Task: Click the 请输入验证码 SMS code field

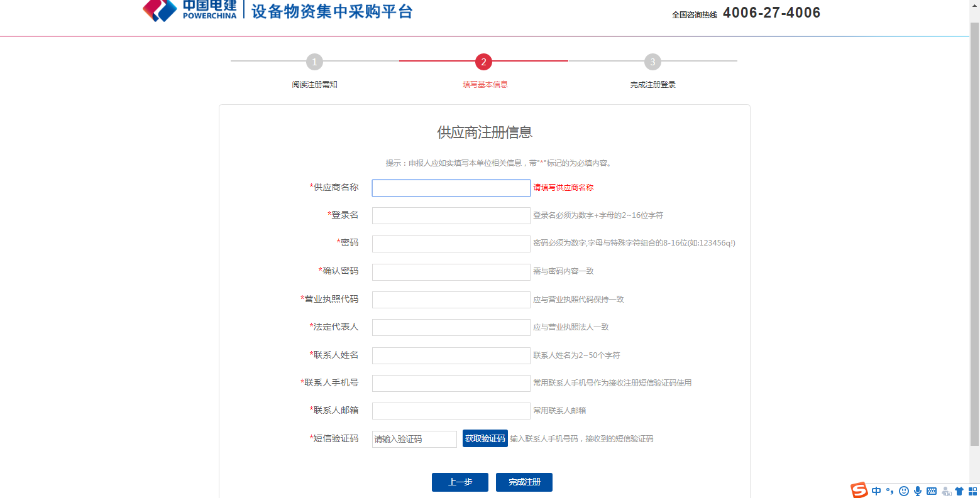Action: coord(414,439)
